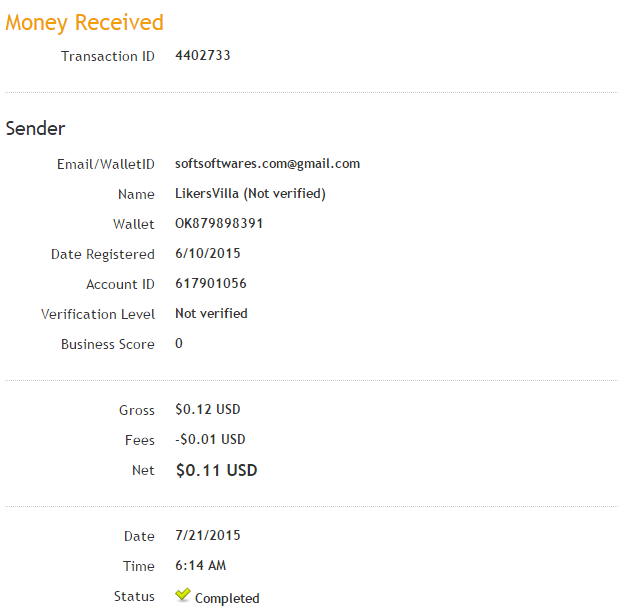Click the Transaction ID field label
Image resolution: width=619 pixels, height=612 pixels.
coord(108,56)
